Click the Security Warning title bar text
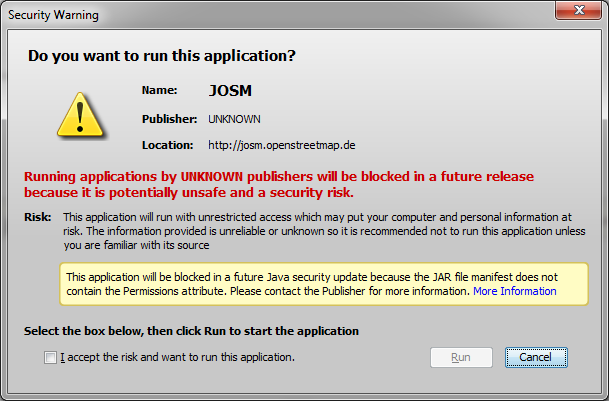The image size is (609, 401). [x=53, y=15]
